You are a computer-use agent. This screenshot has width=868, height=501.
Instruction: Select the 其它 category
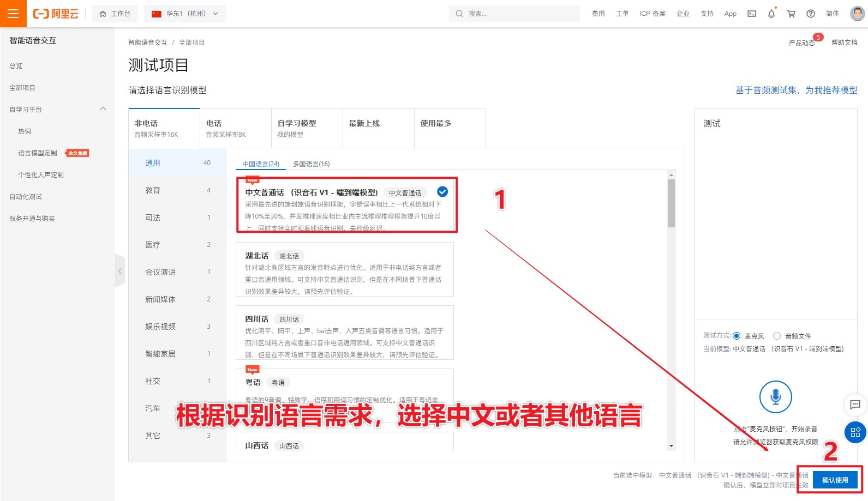point(178,436)
